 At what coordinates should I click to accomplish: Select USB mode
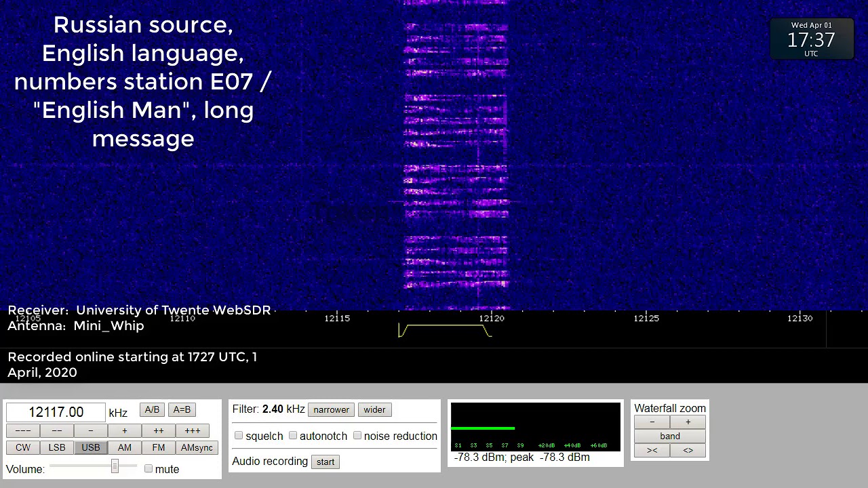pyautogui.click(x=91, y=447)
